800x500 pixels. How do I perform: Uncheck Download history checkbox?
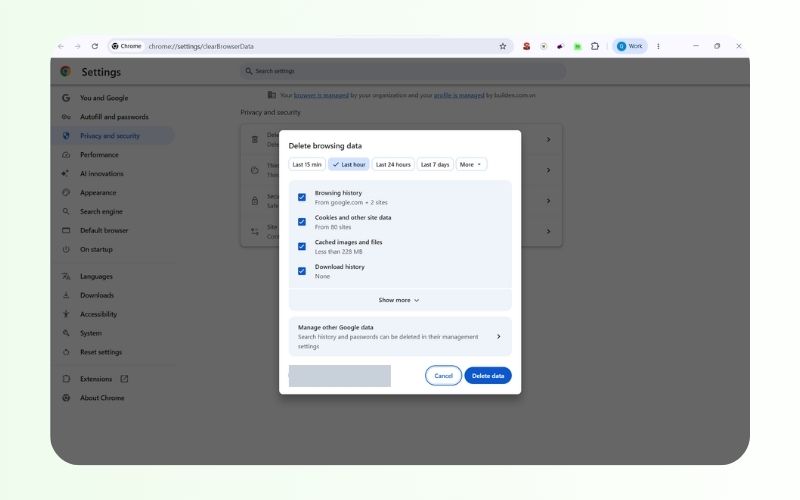pos(302,271)
